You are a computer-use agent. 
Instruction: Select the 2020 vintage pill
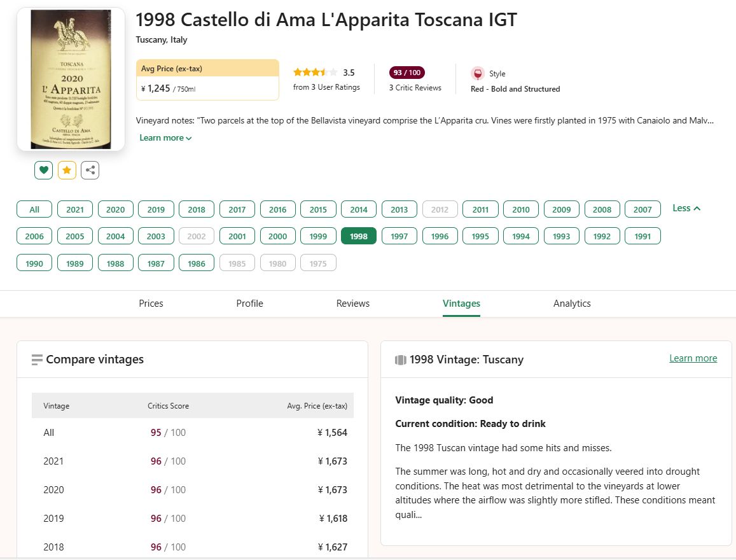[116, 209]
